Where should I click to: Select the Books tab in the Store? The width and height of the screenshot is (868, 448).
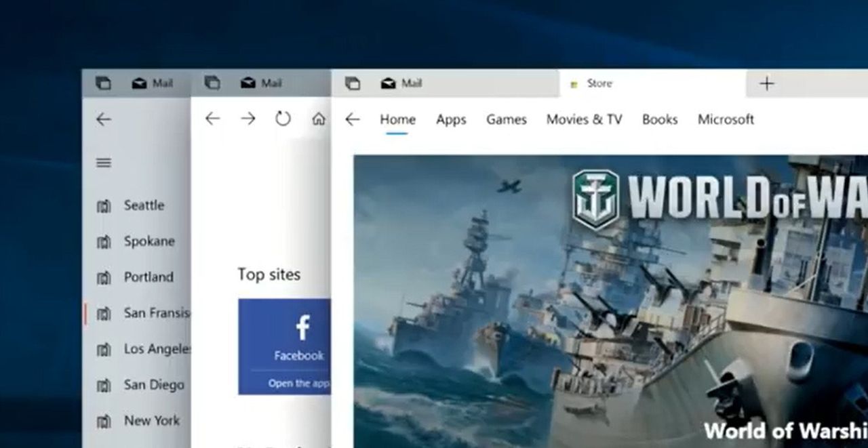(660, 120)
